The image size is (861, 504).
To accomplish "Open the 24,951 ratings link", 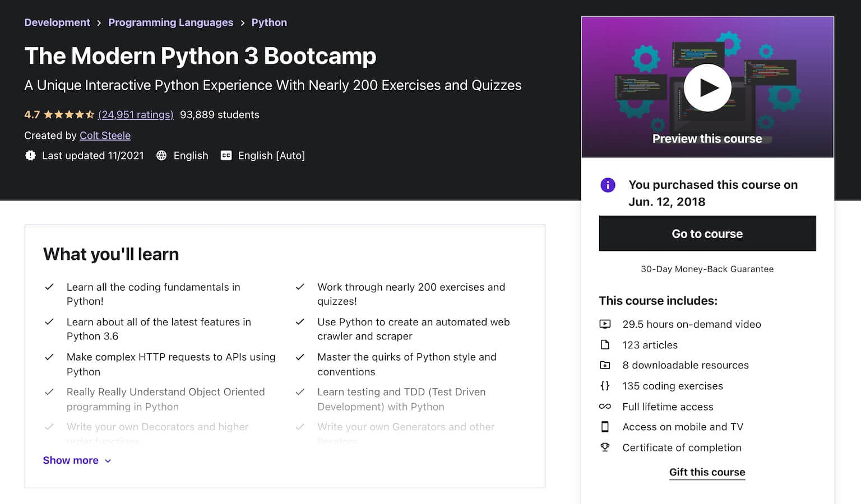I will pyautogui.click(x=136, y=115).
